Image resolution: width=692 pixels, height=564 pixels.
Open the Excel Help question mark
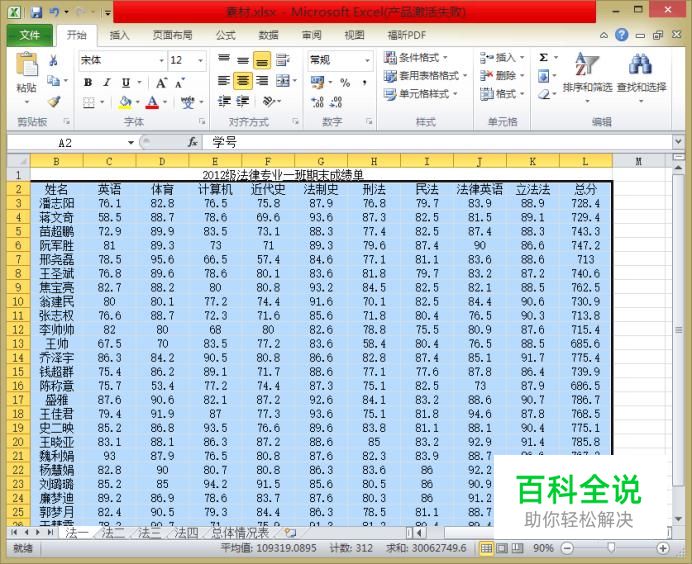[622, 34]
